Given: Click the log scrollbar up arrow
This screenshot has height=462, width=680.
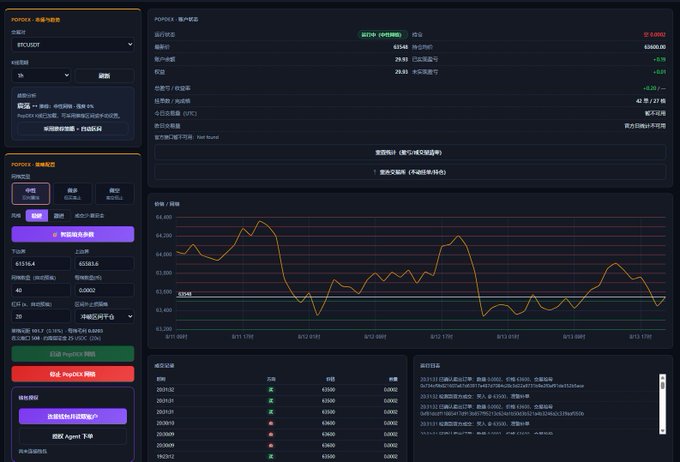Looking at the screenshot, I should (x=662, y=377).
